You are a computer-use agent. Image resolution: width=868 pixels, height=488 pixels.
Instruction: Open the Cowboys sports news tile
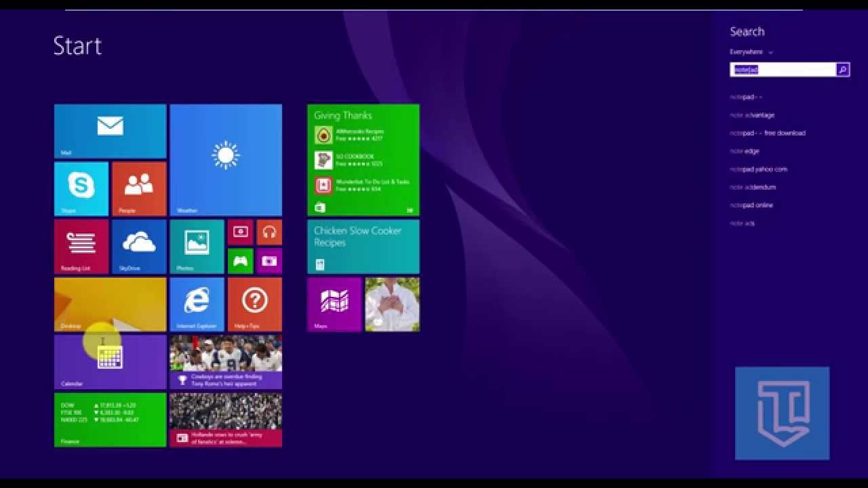[226, 362]
